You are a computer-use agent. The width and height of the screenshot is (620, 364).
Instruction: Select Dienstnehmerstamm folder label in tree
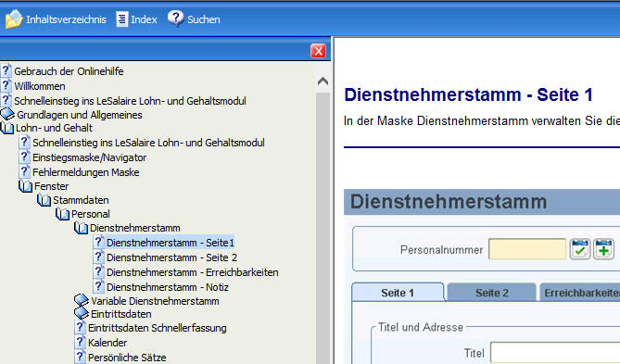pyautogui.click(x=134, y=228)
